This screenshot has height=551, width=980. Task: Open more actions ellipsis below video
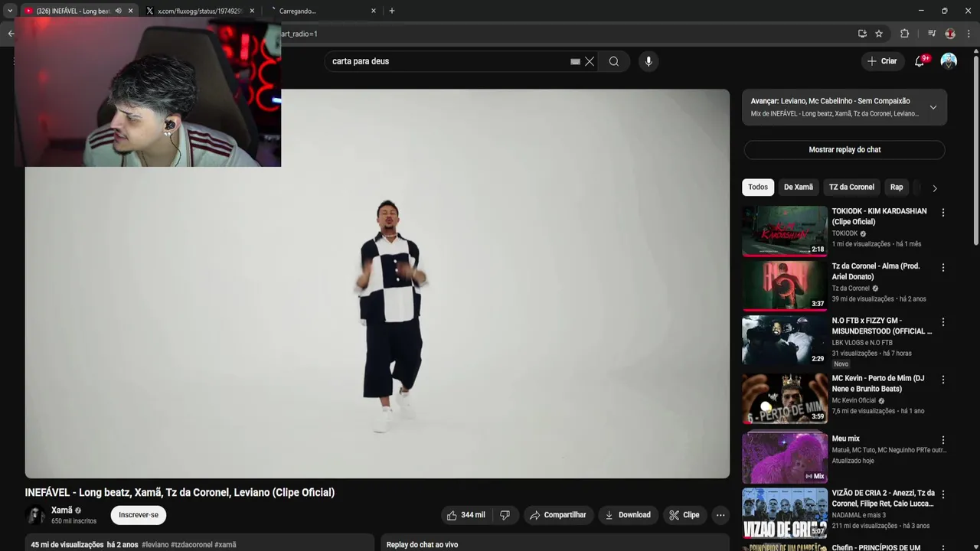coord(720,515)
